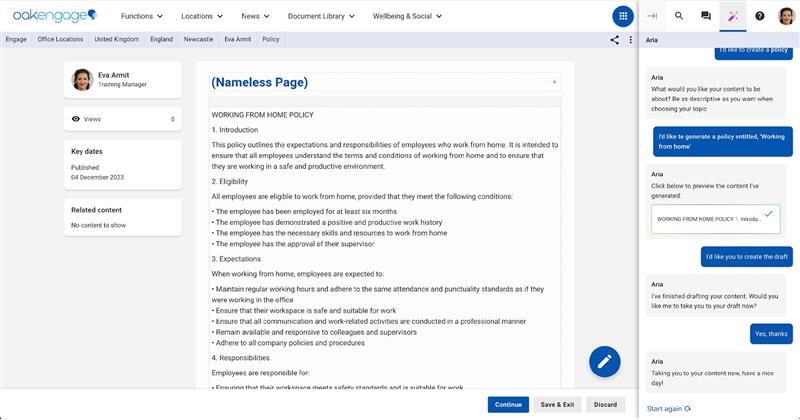
Task: Click the checkmark on generated content preview
Action: pyautogui.click(x=768, y=214)
